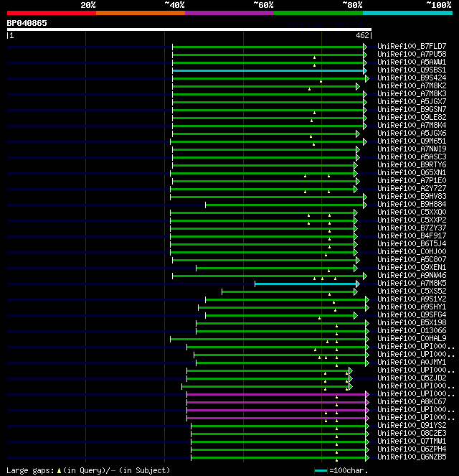Select the UniRef100_C0HJ00 label
459x476 pixels.
[x=412, y=251]
